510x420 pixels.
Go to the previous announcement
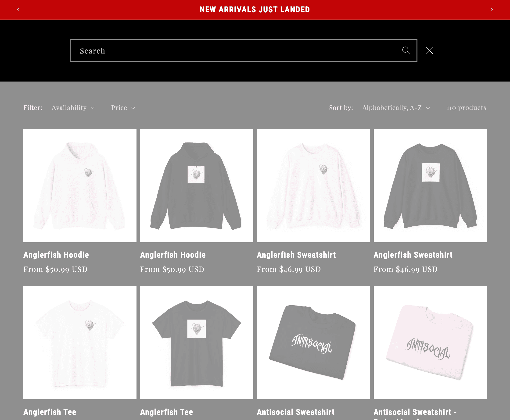[x=18, y=10]
